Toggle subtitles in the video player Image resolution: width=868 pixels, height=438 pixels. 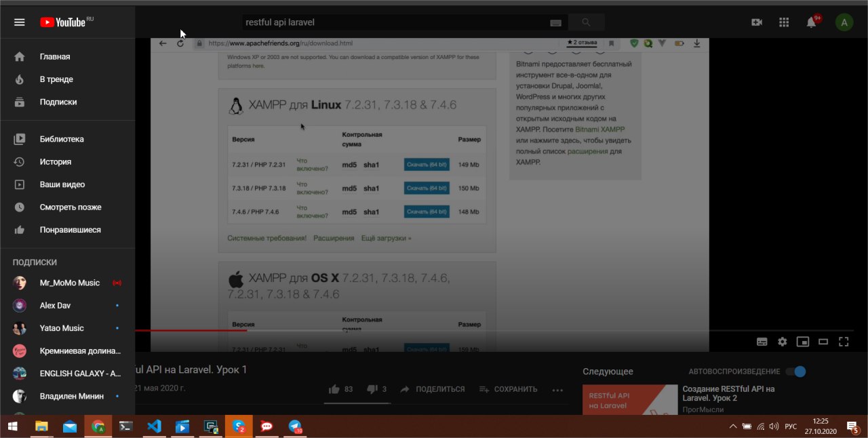point(762,342)
